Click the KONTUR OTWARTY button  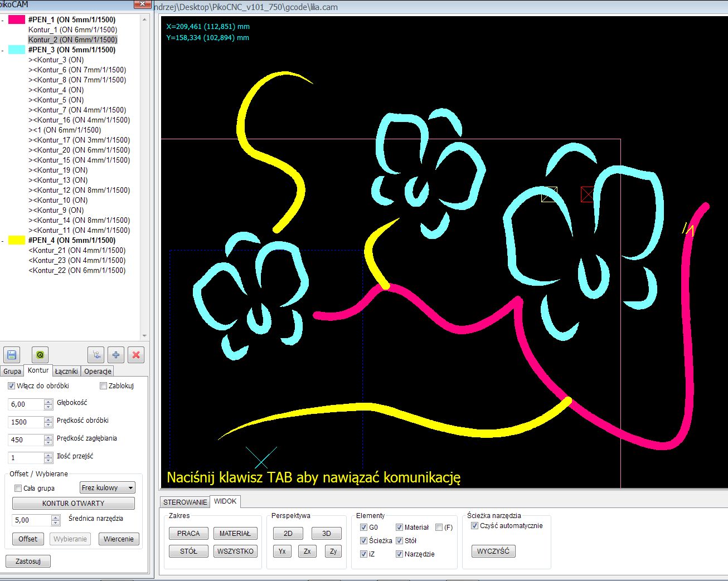coord(74,503)
